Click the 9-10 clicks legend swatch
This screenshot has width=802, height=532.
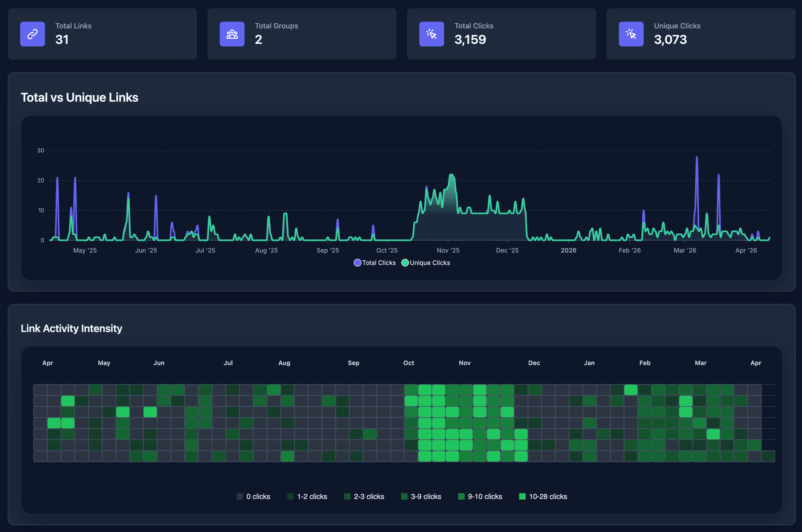(461, 496)
